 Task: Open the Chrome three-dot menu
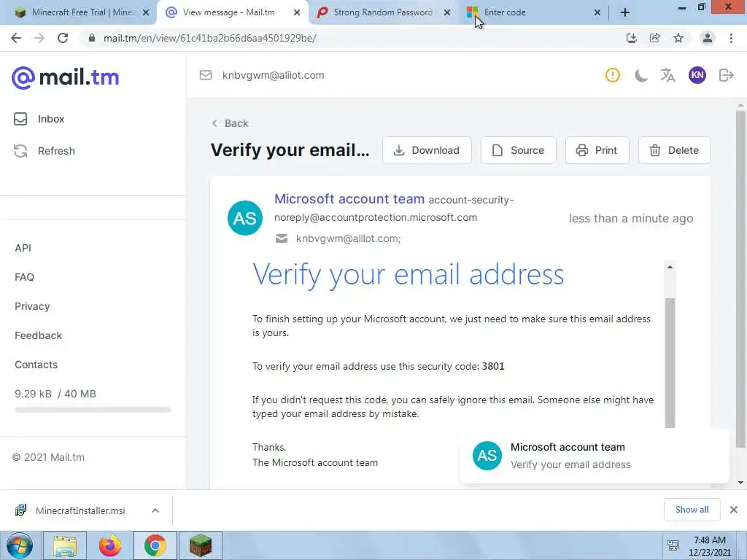coord(731,38)
